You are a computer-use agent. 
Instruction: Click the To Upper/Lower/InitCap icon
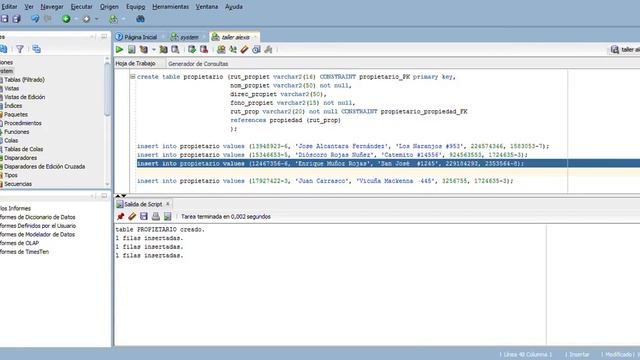pos(233,50)
